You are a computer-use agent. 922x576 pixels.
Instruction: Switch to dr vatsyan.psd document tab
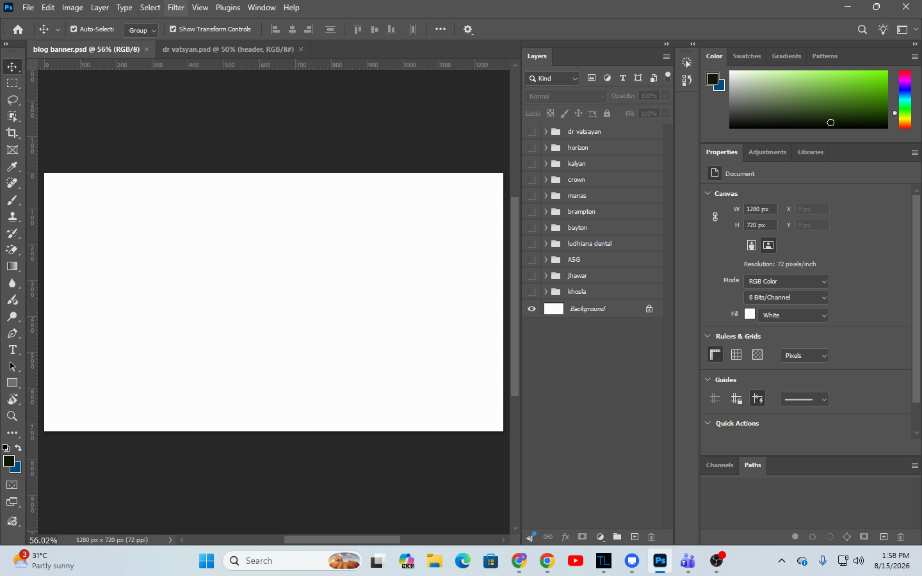[228, 49]
